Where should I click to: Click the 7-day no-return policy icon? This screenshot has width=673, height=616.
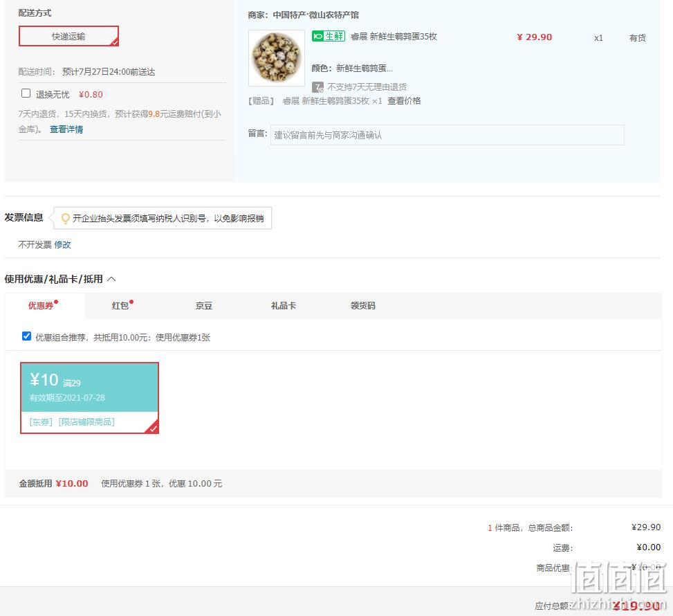(317, 87)
